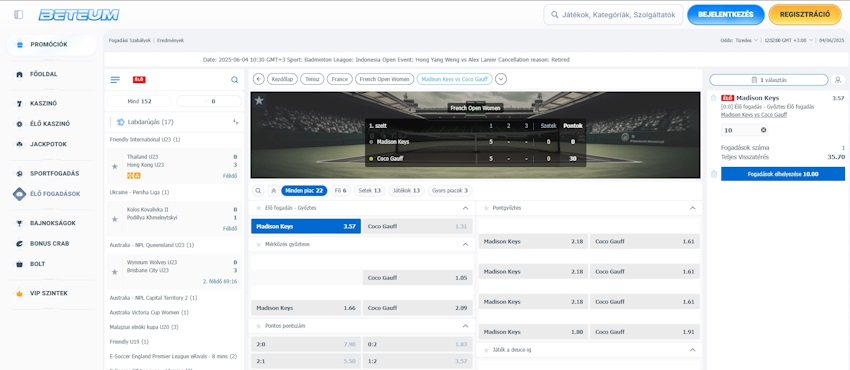
Task: Click the back arrow breadcrumb button
Action: (259, 79)
